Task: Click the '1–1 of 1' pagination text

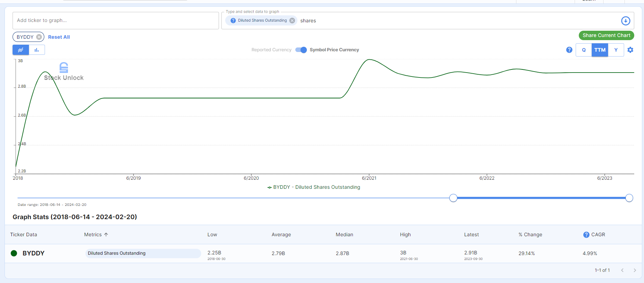Action: point(602,270)
